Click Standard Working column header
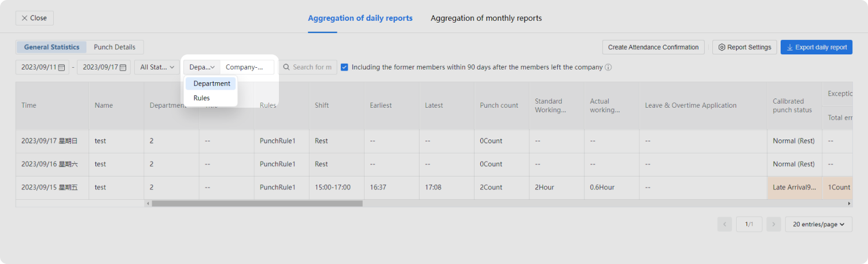The height and width of the screenshot is (264, 868). click(556, 105)
